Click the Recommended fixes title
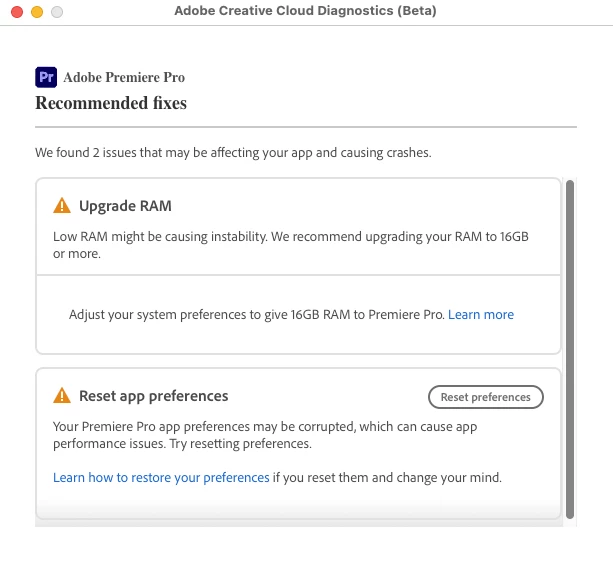613x566 pixels. point(111,103)
